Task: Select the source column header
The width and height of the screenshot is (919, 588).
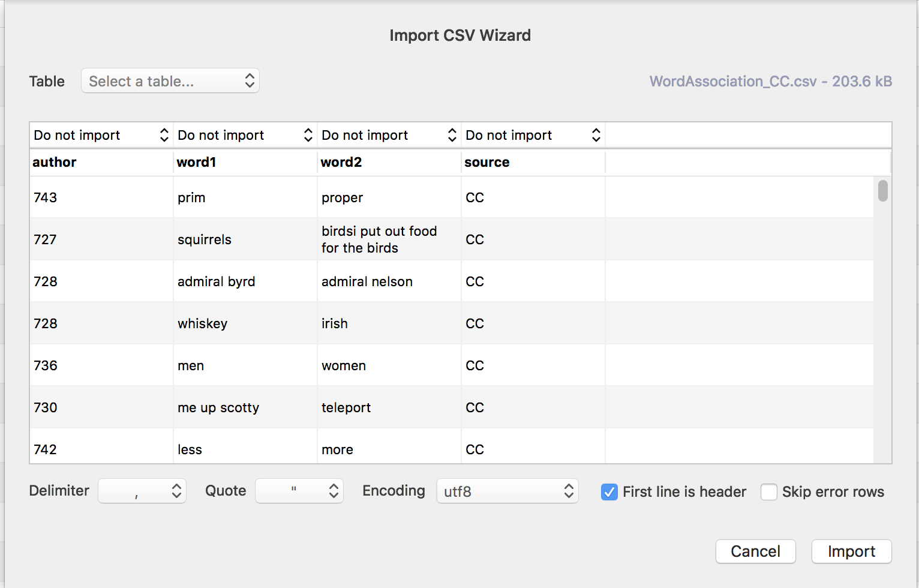Action: tap(487, 162)
